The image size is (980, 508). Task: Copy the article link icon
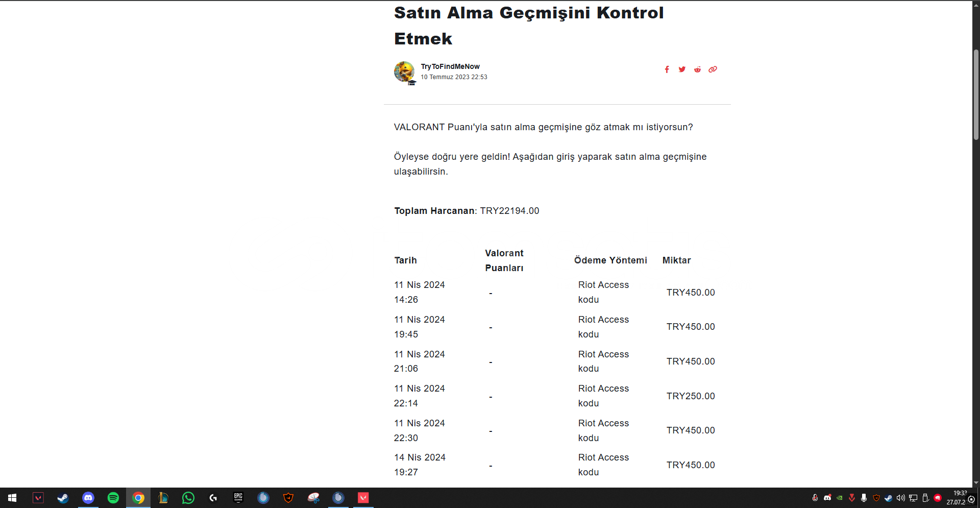[x=713, y=69]
